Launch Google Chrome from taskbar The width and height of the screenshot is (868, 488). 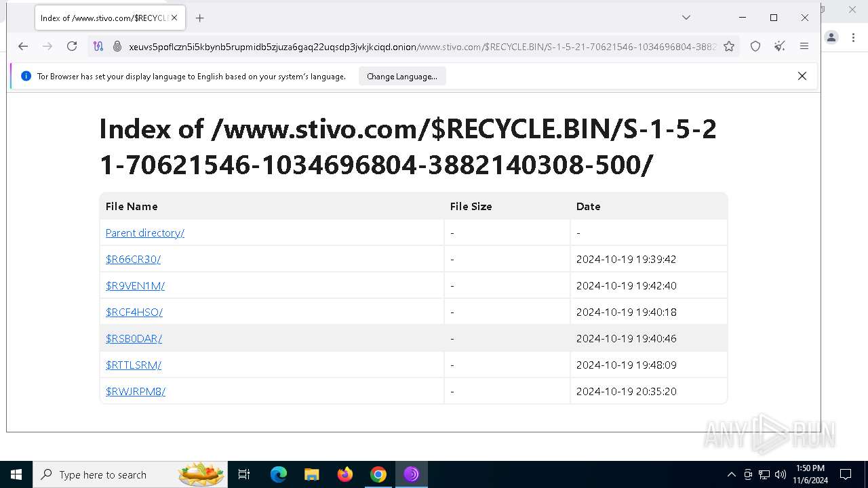point(378,474)
